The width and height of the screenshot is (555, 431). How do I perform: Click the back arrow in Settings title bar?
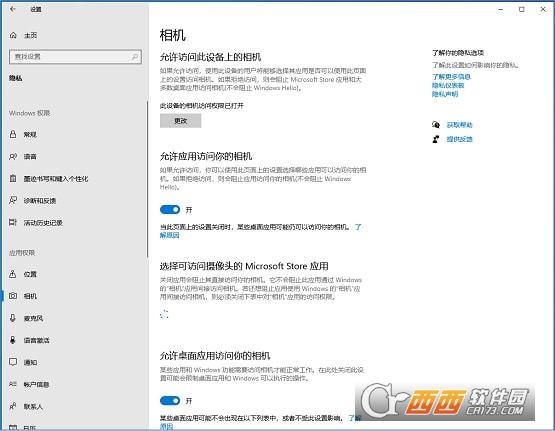[x=13, y=9]
